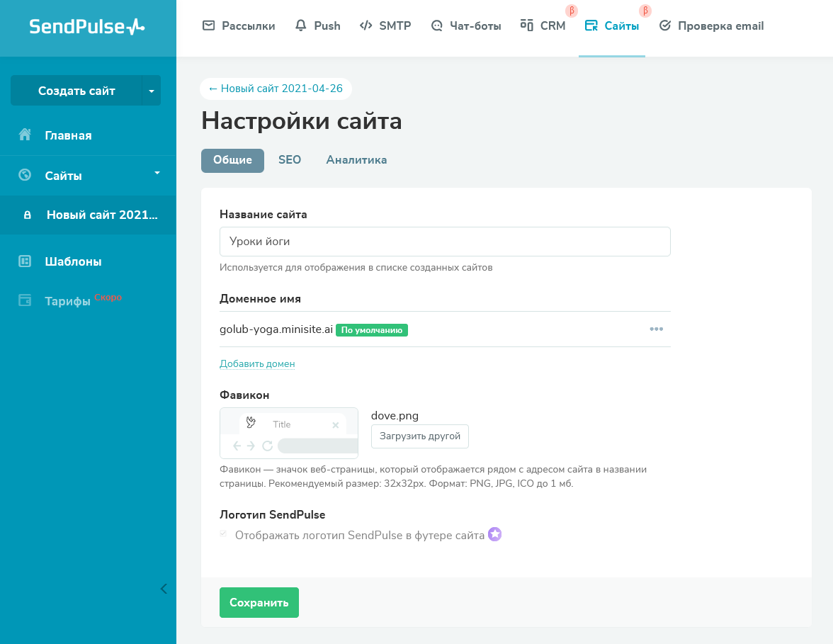Screen dimensions: 833x644
Task: Go back via Новый сайт 2021-04-26 link
Action: pyautogui.click(x=276, y=89)
